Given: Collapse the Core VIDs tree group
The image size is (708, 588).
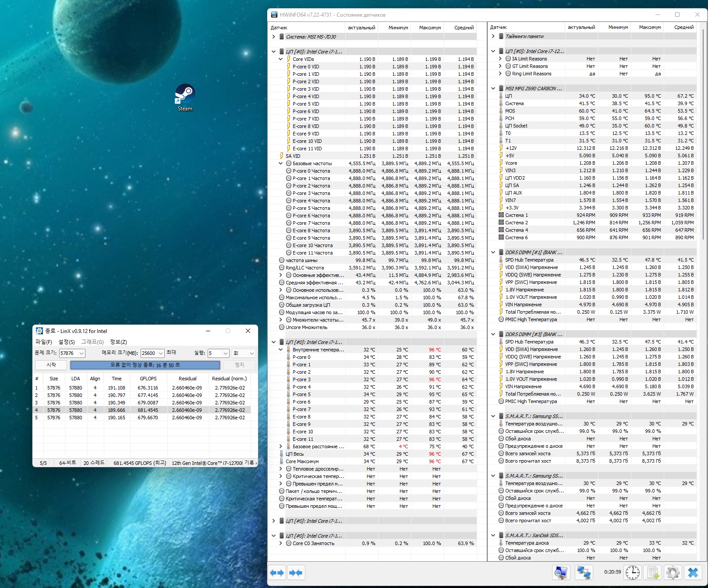Looking at the screenshot, I should pos(281,59).
